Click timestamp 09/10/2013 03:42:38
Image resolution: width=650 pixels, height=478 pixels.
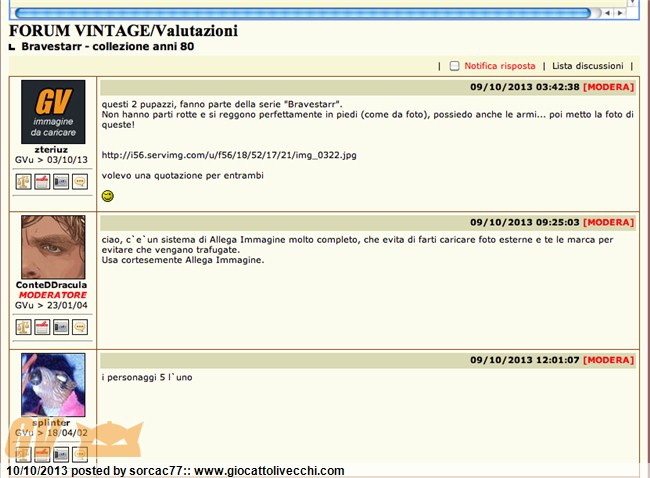pyautogui.click(x=525, y=87)
